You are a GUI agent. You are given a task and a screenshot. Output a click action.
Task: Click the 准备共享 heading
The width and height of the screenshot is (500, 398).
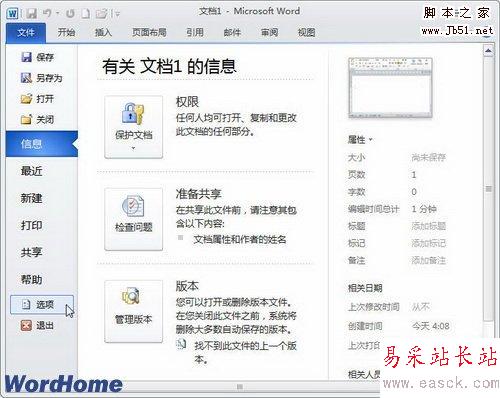pyautogui.click(x=199, y=194)
